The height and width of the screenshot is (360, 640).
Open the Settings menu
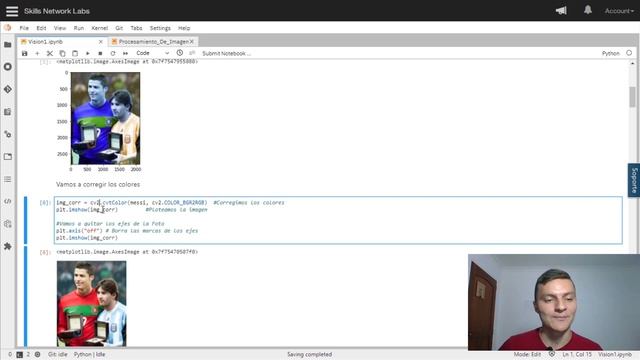click(160, 28)
